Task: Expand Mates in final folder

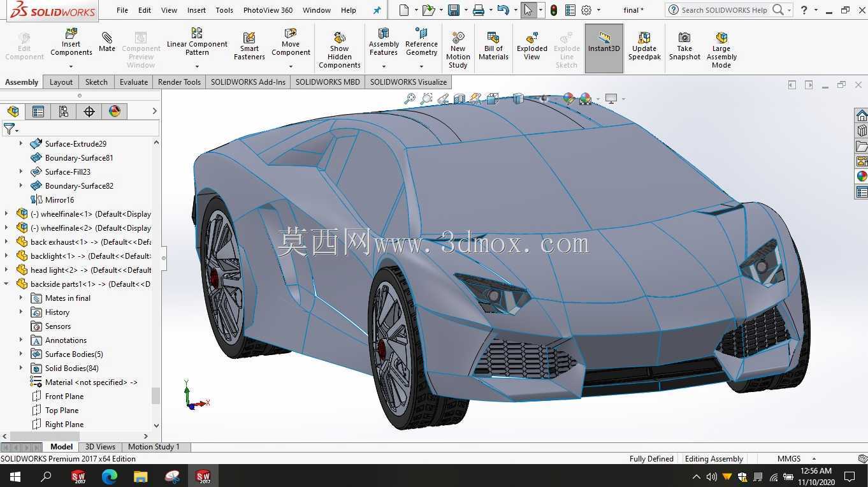Action: pyautogui.click(x=20, y=298)
